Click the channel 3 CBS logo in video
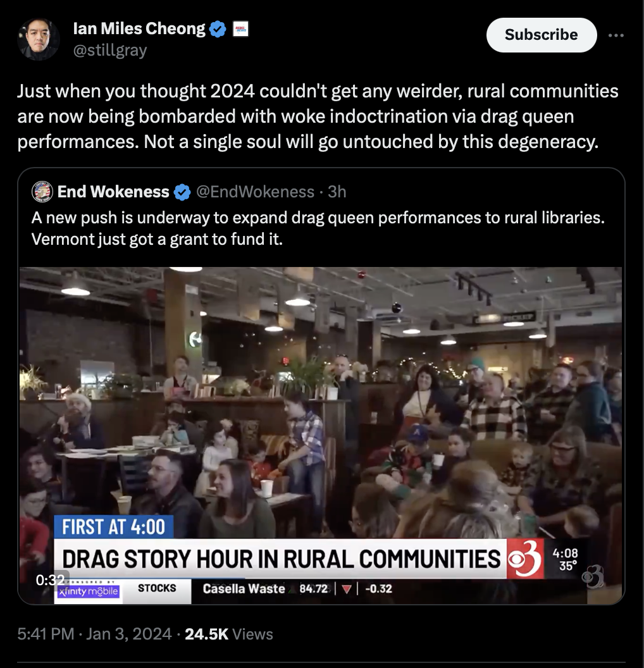 525,559
